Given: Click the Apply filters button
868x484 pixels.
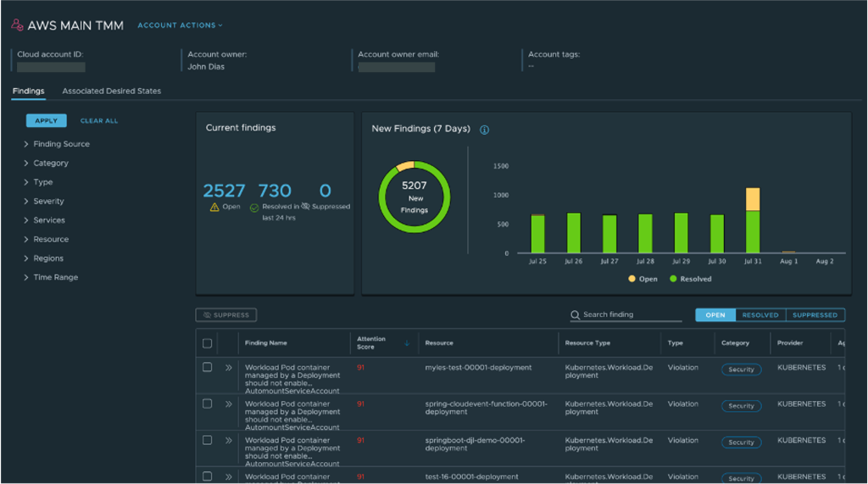Looking at the screenshot, I should (x=47, y=120).
